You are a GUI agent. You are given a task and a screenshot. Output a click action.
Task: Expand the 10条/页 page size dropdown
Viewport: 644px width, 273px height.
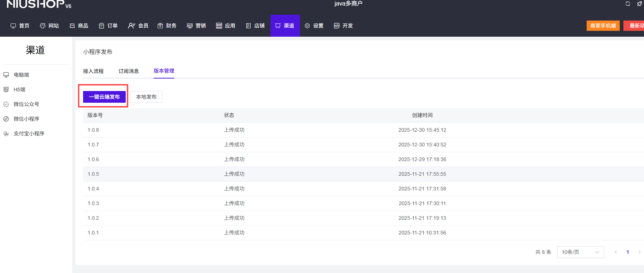click(580, 252)
